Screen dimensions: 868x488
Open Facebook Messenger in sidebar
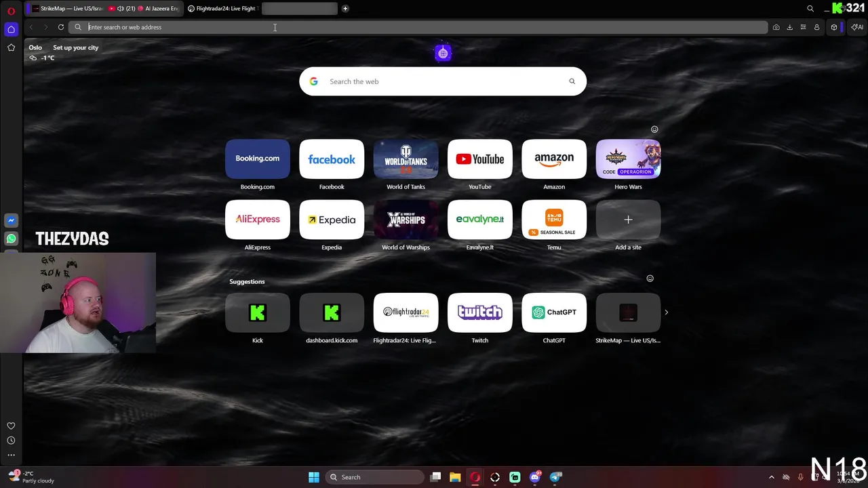[x=11, y=220]
